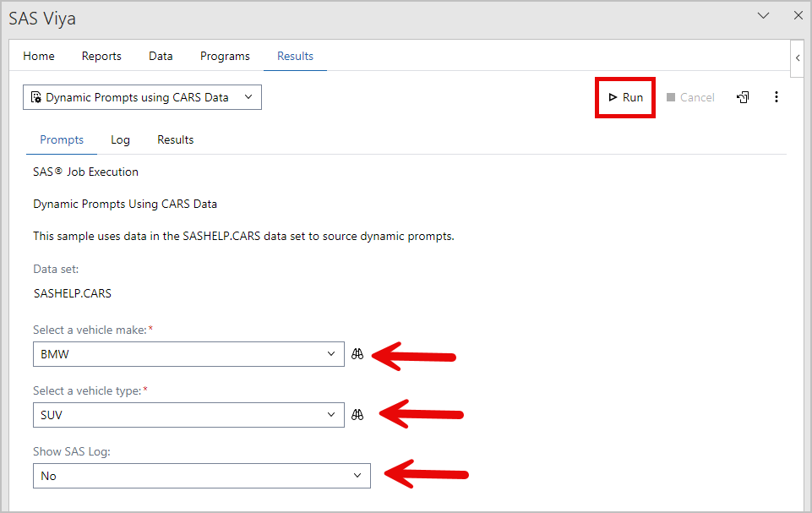812x513 pixels.
Task: Click the SASHELP.CARS data set value
Action: click(73, 293)
